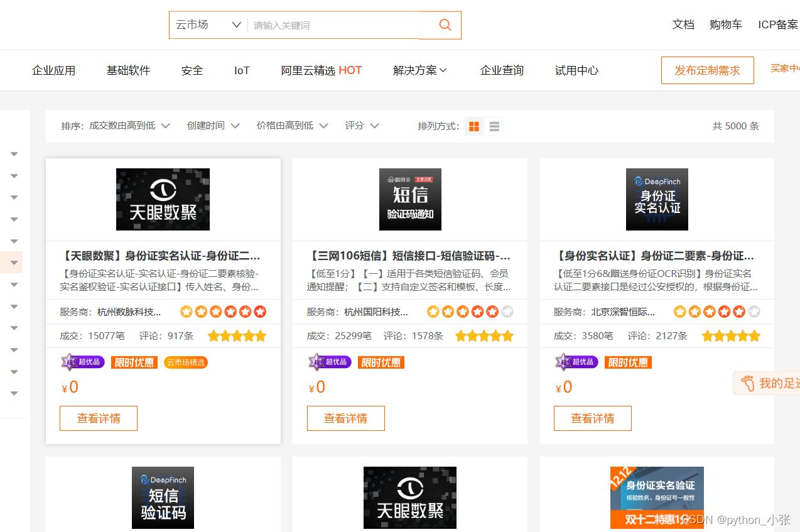Open the ICP备案 link
The width and height of the screenshot is (800, 532).
[x=778, y=24]
